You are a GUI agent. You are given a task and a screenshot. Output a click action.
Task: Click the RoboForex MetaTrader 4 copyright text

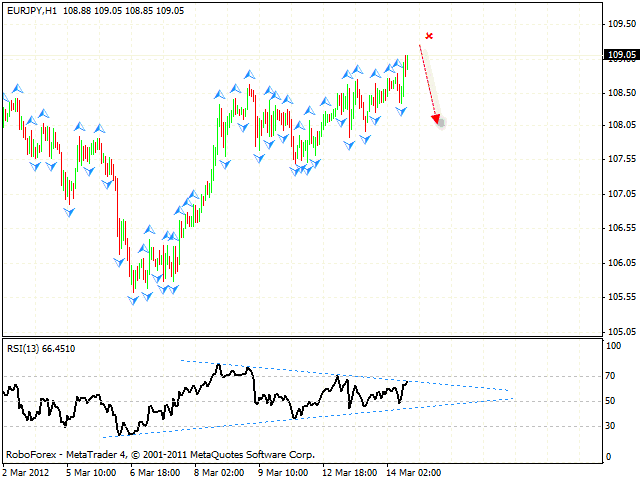coord(160,454)
